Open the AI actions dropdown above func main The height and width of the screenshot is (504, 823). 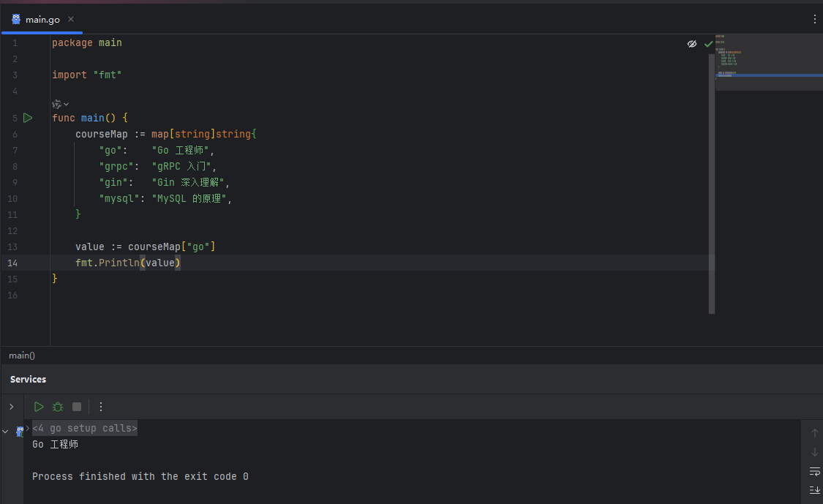(x=61, y=104)
